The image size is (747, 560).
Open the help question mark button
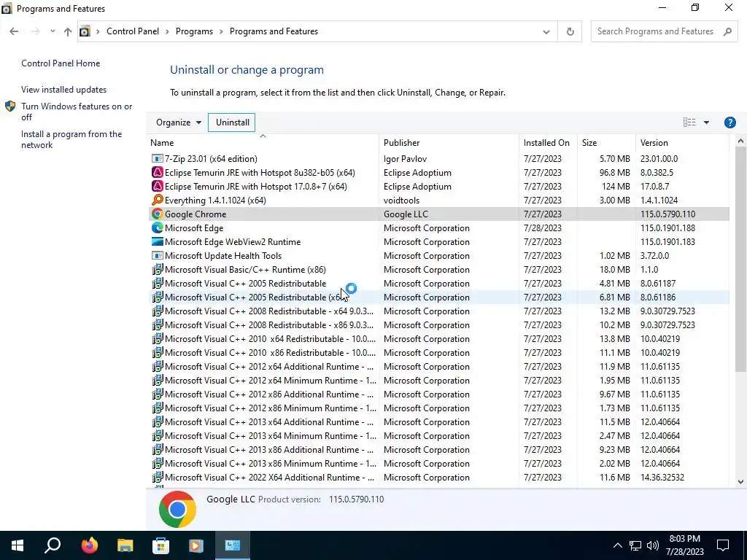click(x=729, y=122)
